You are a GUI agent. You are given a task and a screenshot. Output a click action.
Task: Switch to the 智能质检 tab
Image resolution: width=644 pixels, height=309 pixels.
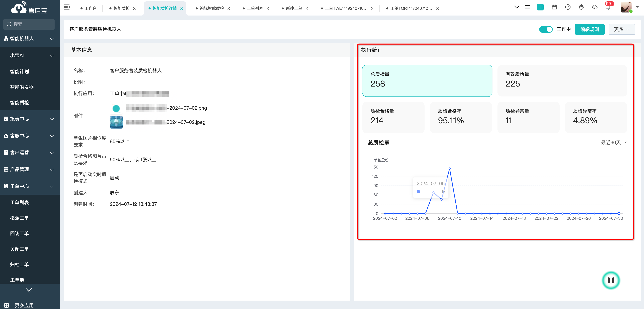point(120,8)
